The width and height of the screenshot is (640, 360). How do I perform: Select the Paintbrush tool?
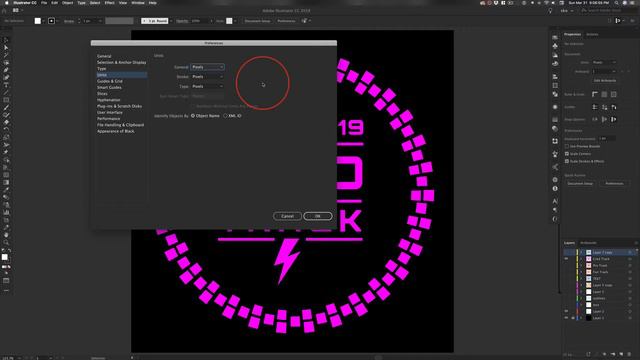tap(6, 107)
